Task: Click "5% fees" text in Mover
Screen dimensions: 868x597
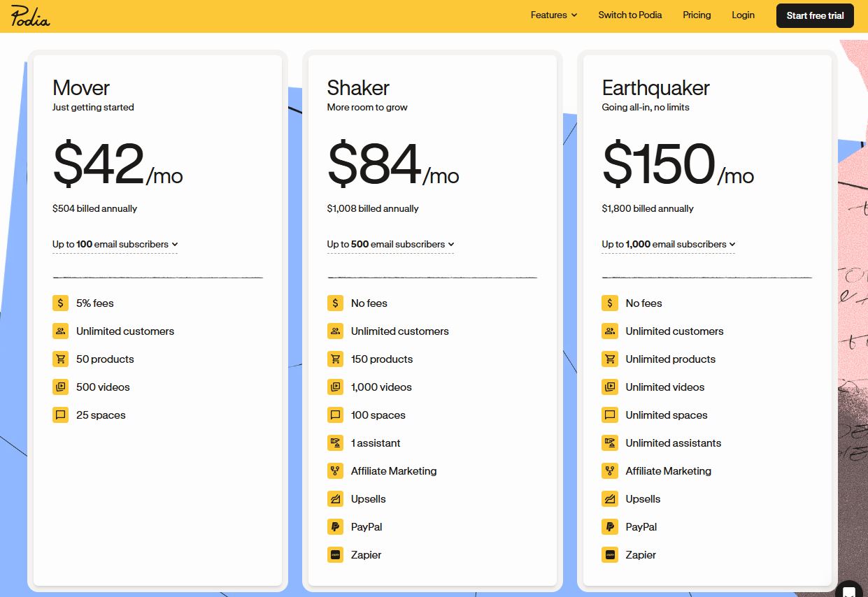Action: point(95,303)
